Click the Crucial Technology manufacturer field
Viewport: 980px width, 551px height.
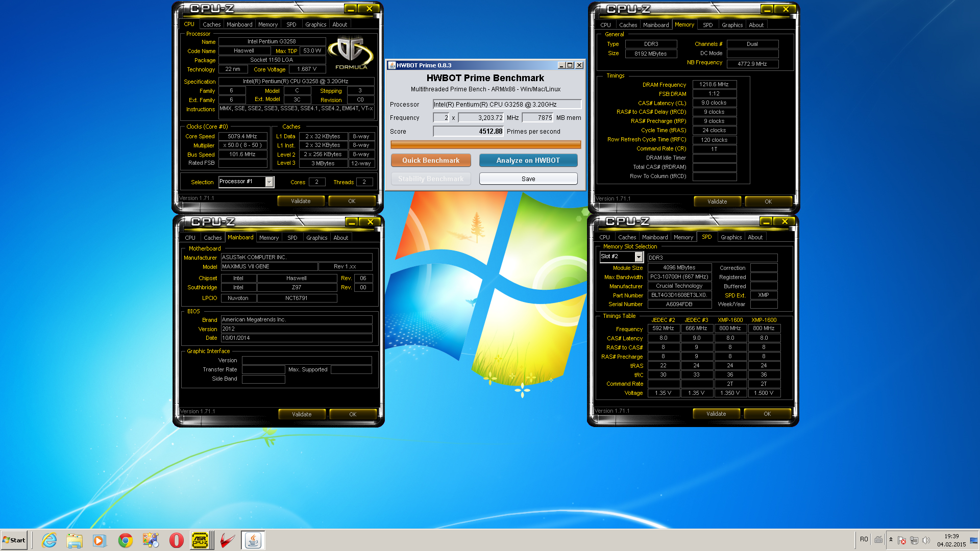(x=679, y=286)
